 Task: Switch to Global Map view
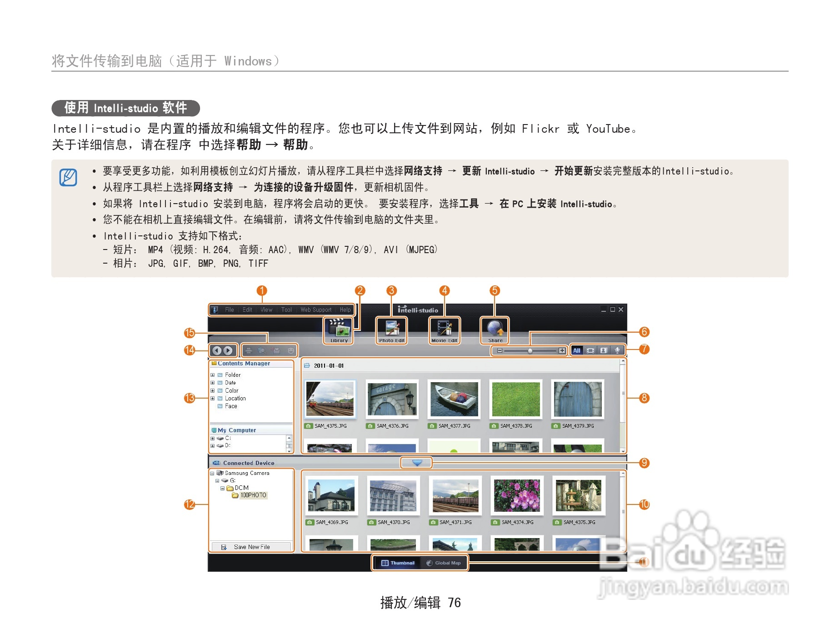click(444, 563)
